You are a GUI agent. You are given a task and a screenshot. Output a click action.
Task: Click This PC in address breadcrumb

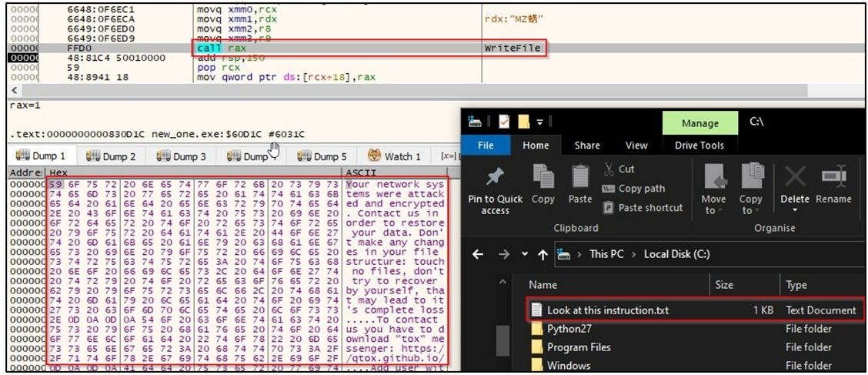pyautogui.click(x=606, y=254)
